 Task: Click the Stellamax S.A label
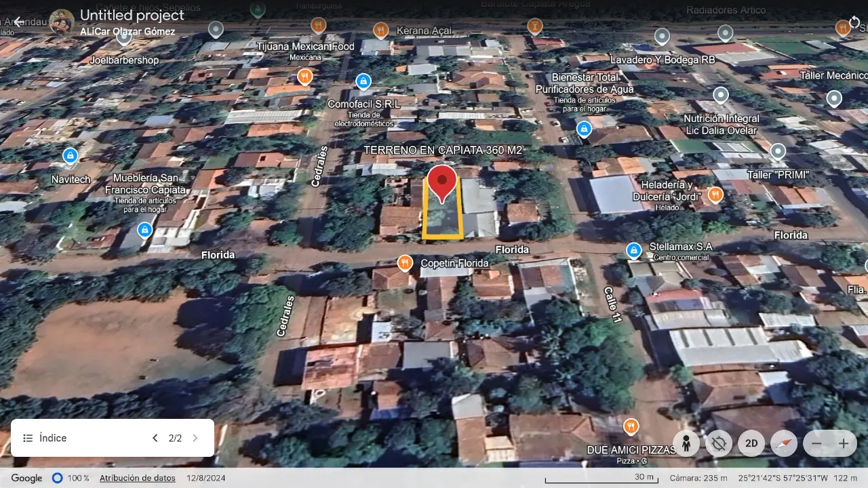click(681, 247)
